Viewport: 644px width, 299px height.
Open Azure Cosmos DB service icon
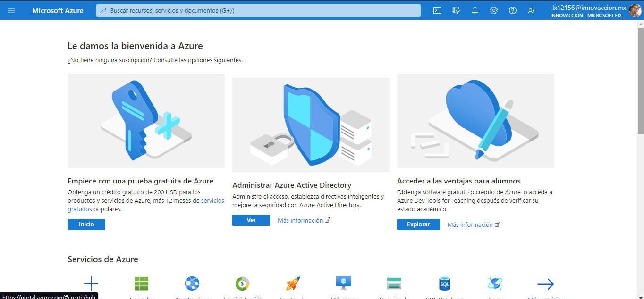point(495,283)
